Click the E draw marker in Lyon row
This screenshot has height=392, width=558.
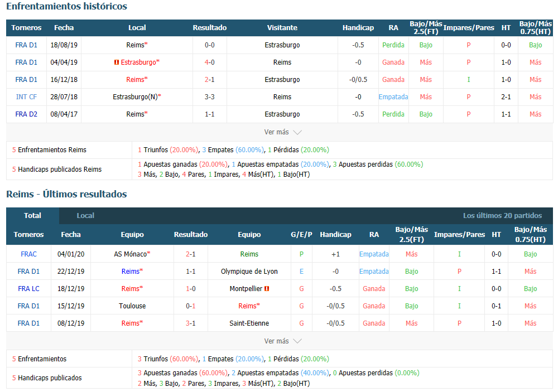tap(301, 272)
